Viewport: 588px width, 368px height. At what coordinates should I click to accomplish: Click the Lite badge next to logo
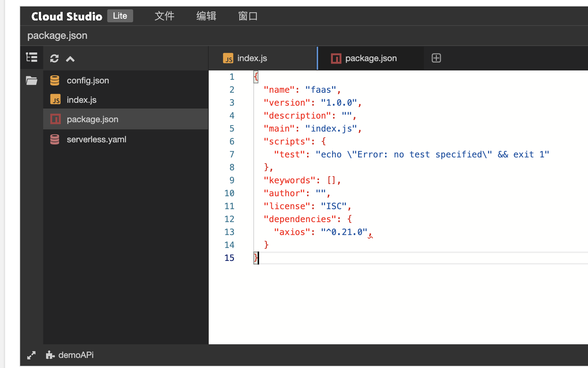tap(120, 16)
